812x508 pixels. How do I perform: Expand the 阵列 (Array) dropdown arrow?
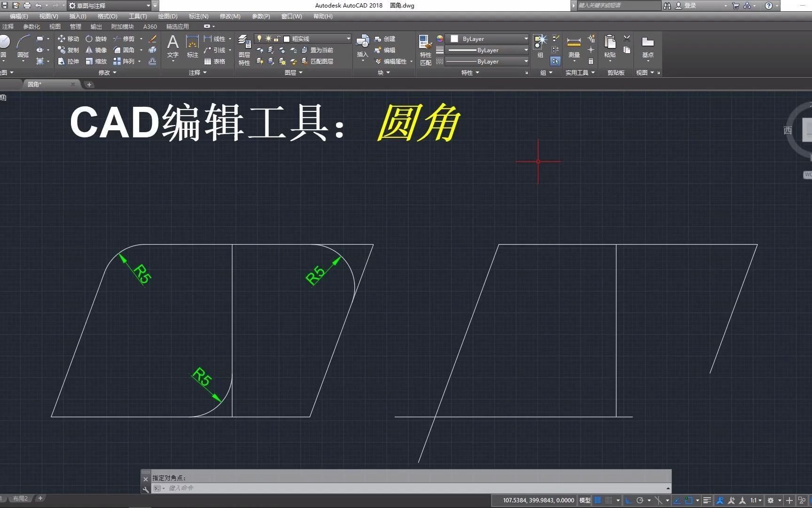pos(140,61)
